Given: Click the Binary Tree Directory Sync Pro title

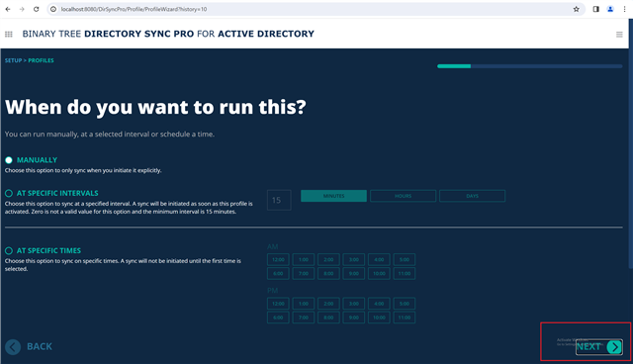Looking at the screenshot, I should click(168, 34).
